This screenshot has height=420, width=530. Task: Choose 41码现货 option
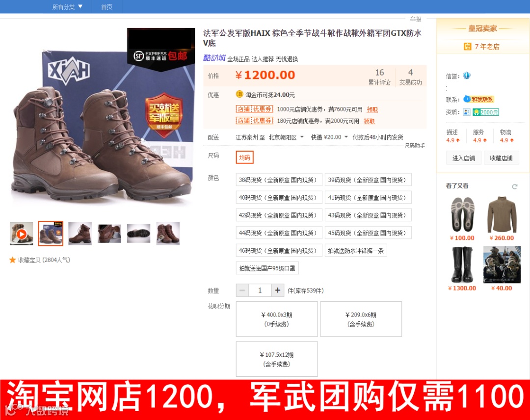tap(368, 197)
